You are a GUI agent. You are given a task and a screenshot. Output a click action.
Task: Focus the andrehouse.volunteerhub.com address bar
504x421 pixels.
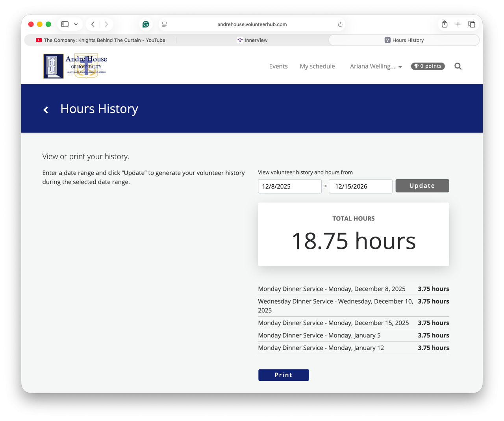(x=252, y=24)
